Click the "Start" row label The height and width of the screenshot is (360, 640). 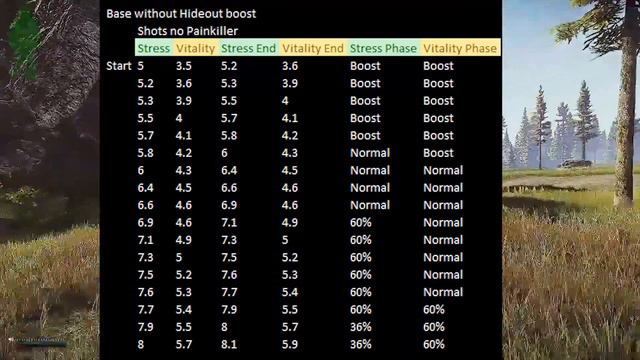(x=119, y=66)
